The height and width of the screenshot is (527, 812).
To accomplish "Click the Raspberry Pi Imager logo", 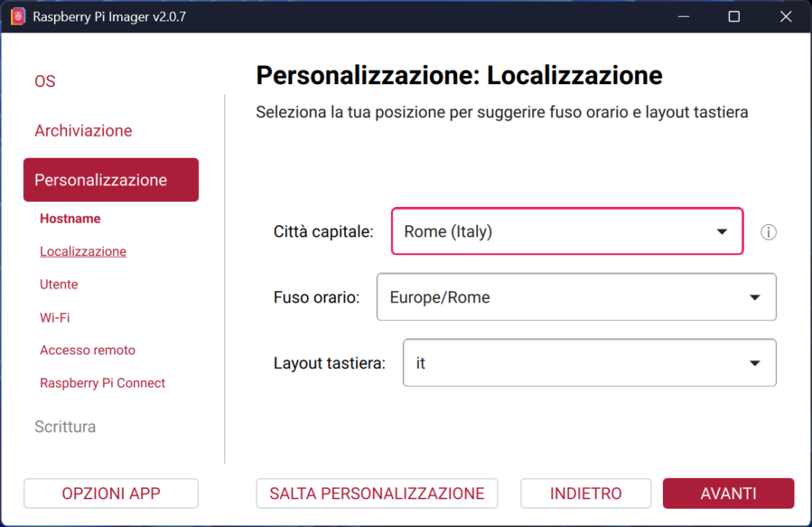I will (17, 15).
